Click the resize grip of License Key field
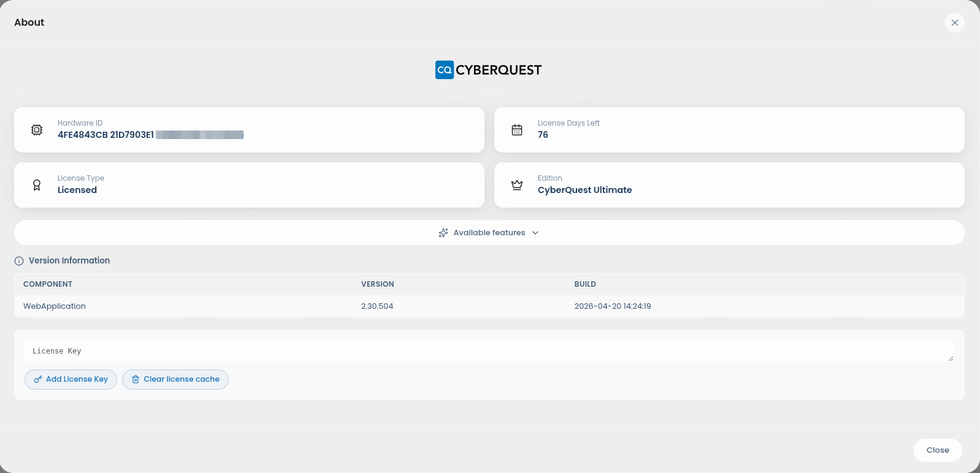 click(951, 358)
